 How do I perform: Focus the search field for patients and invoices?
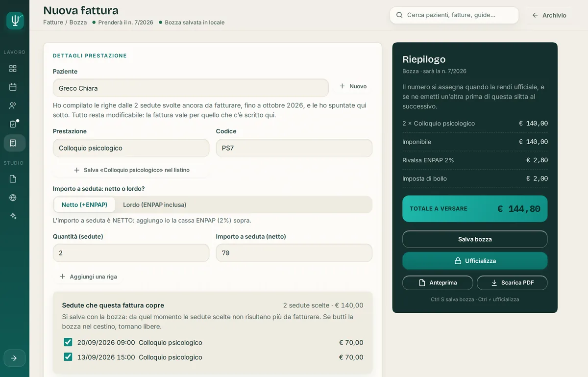tap(454, 15)
